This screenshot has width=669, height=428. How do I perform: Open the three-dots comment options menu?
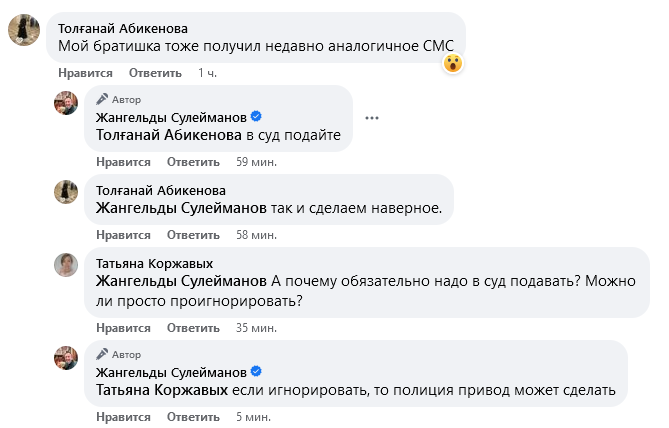point(372,118)
